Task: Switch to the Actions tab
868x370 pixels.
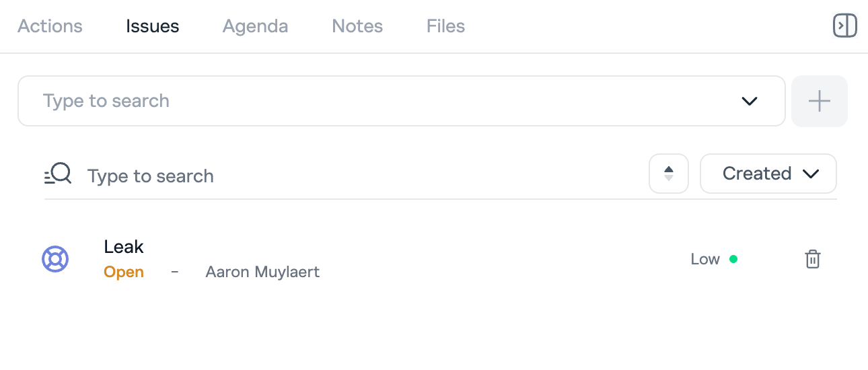Action: coord(50,26)
